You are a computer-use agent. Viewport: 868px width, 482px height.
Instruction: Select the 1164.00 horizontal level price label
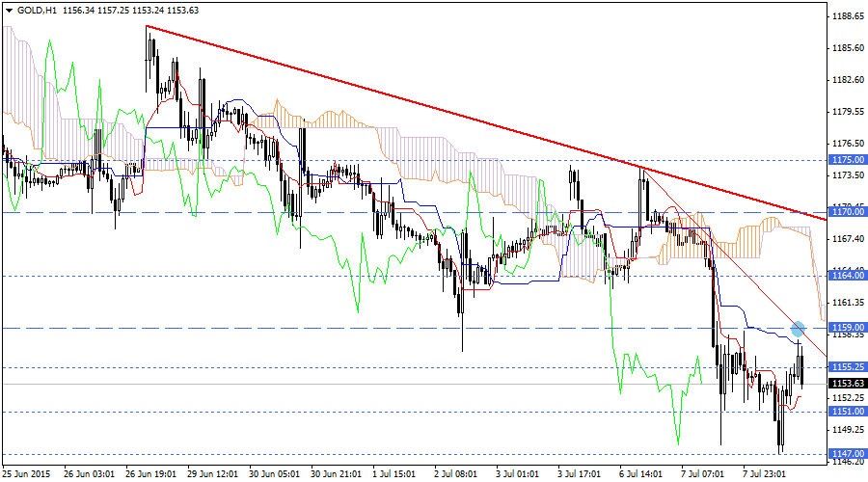click(848, 276)
